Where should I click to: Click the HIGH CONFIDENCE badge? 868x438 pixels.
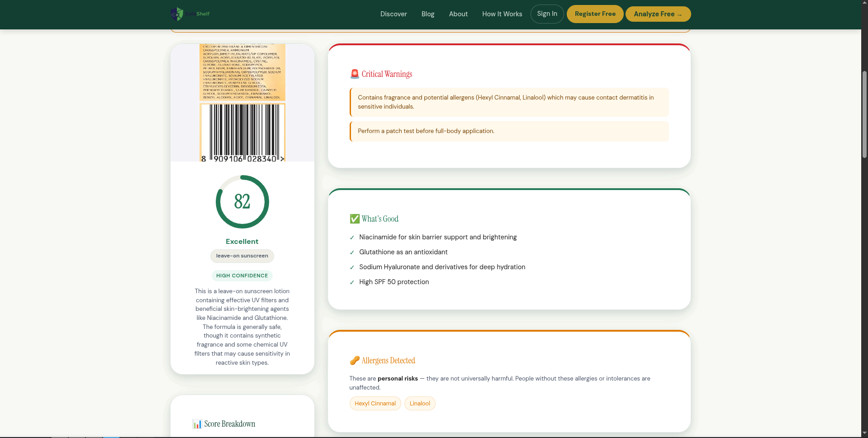click(x=242, y=276)
